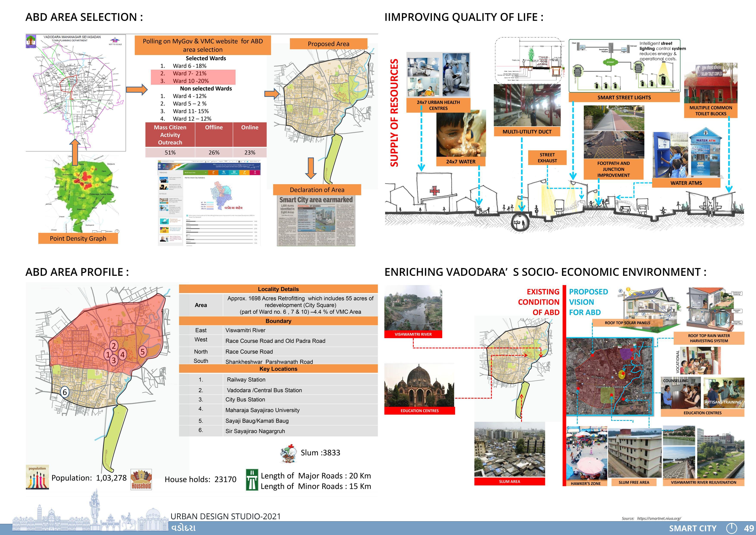Click the Locality Details table header
756x535 pixels.
[x=278, y=289]
